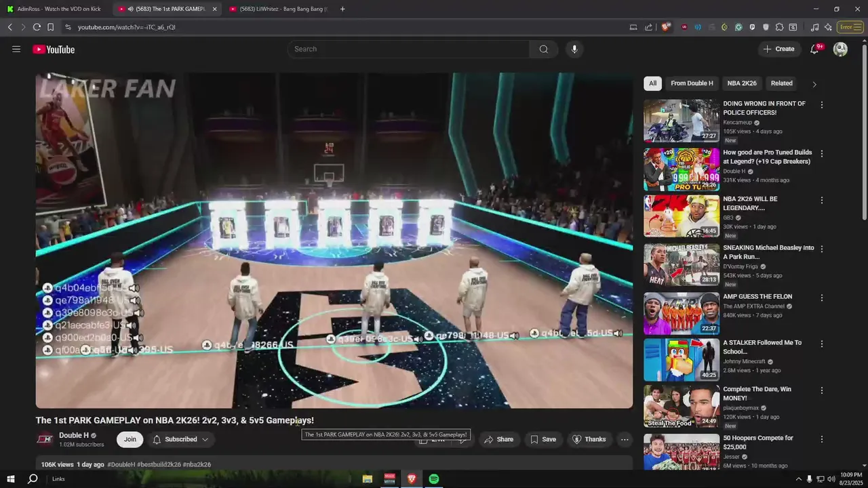Click the #bestbuild2k26 hashtag

click(159, 465)
